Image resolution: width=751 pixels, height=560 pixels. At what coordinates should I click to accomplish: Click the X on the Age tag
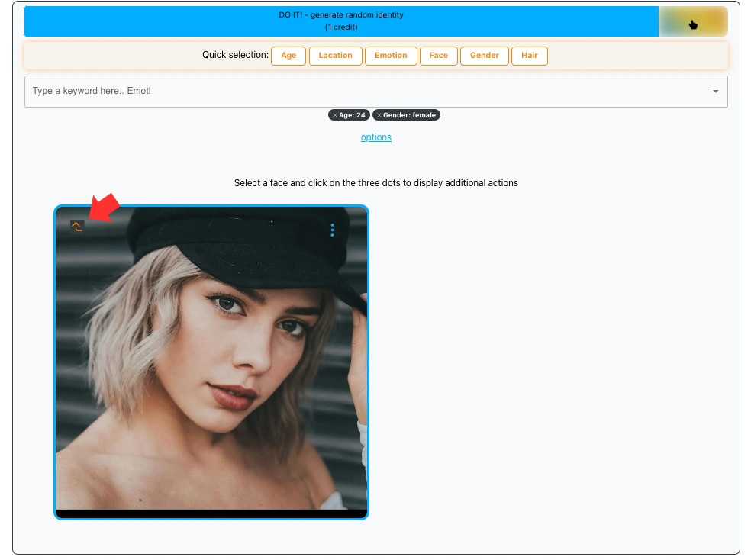click(335, 115)
